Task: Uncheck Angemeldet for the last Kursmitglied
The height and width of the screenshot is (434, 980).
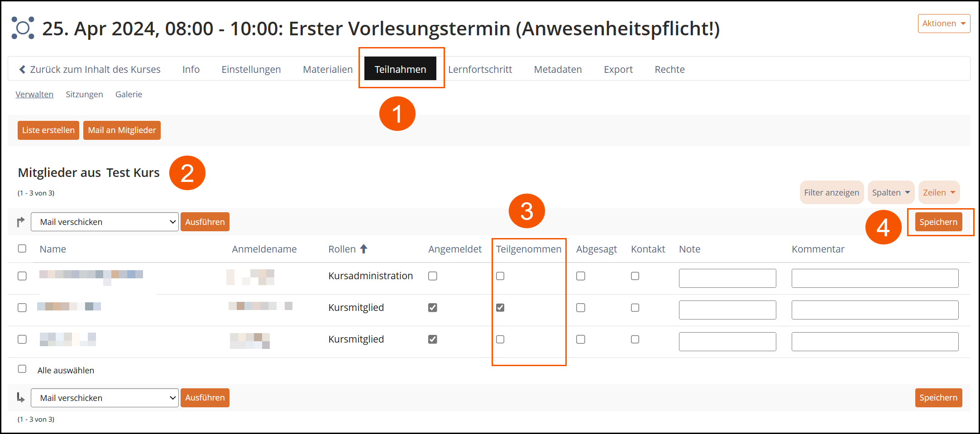Action: tap(433, 339)
